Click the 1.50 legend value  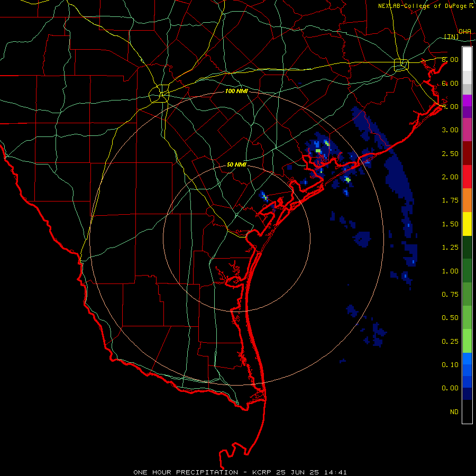450,224
